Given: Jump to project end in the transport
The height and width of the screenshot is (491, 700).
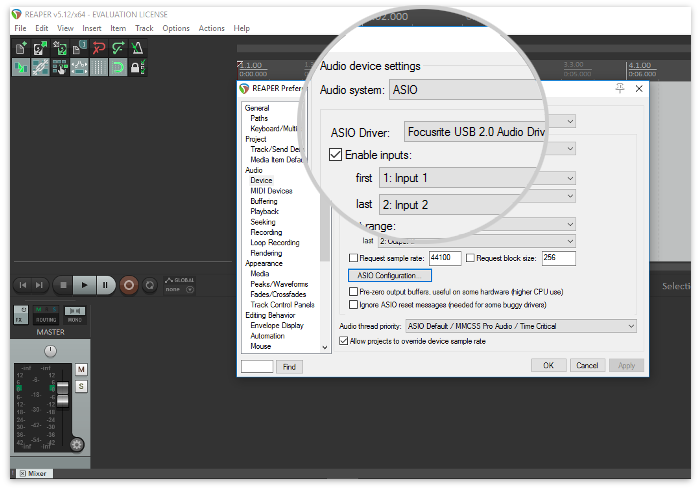Looking at the screenshot, I should pyautogui.click(x=39, y=285).
